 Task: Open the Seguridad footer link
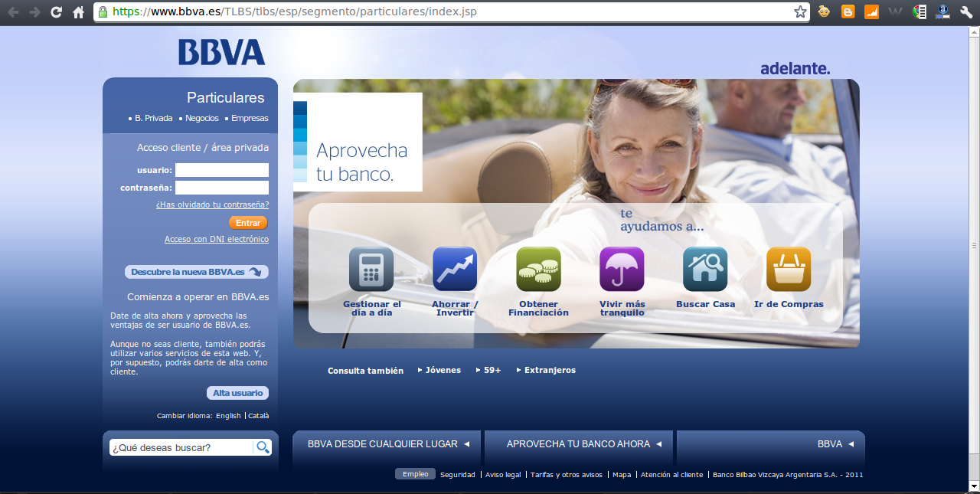pos(457,475)
